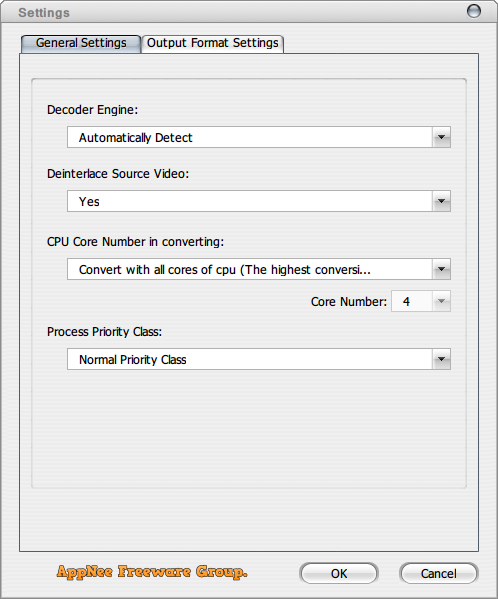Click the Process Priority Class label
498x599 pixels.
pyautogui.click(x=104, y=332)
